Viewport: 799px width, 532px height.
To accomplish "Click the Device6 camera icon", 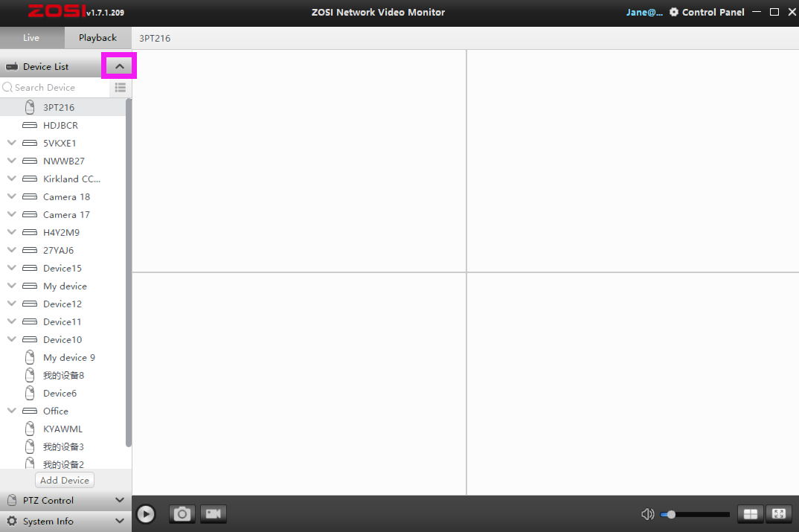I will [x=30, y=393].
